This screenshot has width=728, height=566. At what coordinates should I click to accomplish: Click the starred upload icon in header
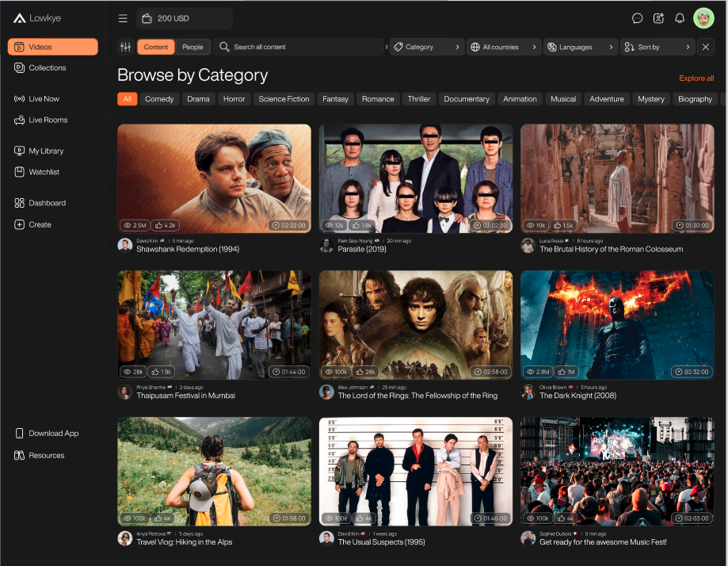tap(658, 18)
